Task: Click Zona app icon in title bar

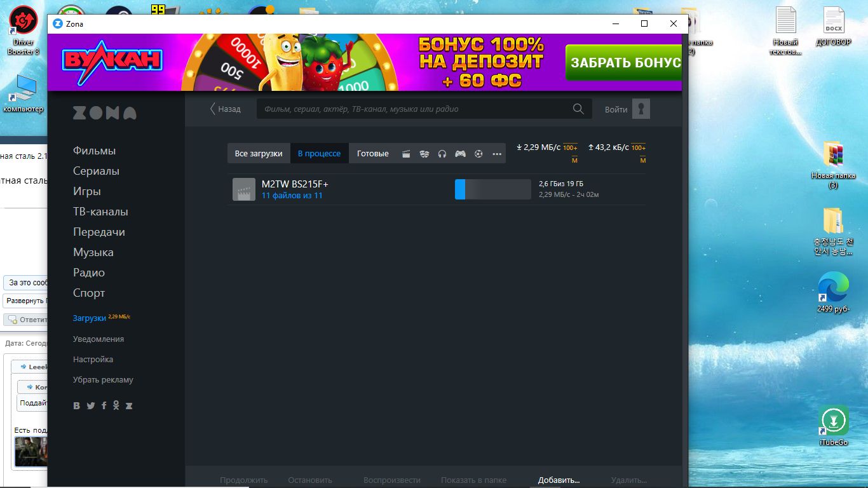Action: (x=58, y=24)
